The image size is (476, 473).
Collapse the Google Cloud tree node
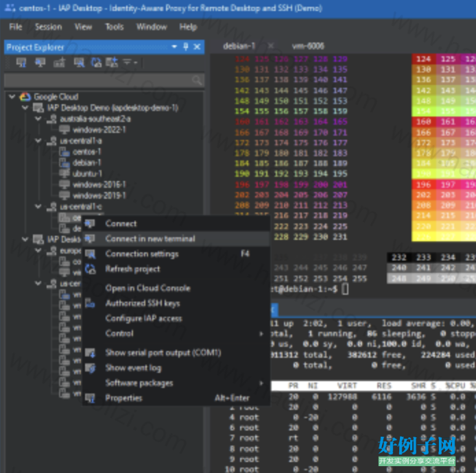pyautogui.click(x=12, y=97)
